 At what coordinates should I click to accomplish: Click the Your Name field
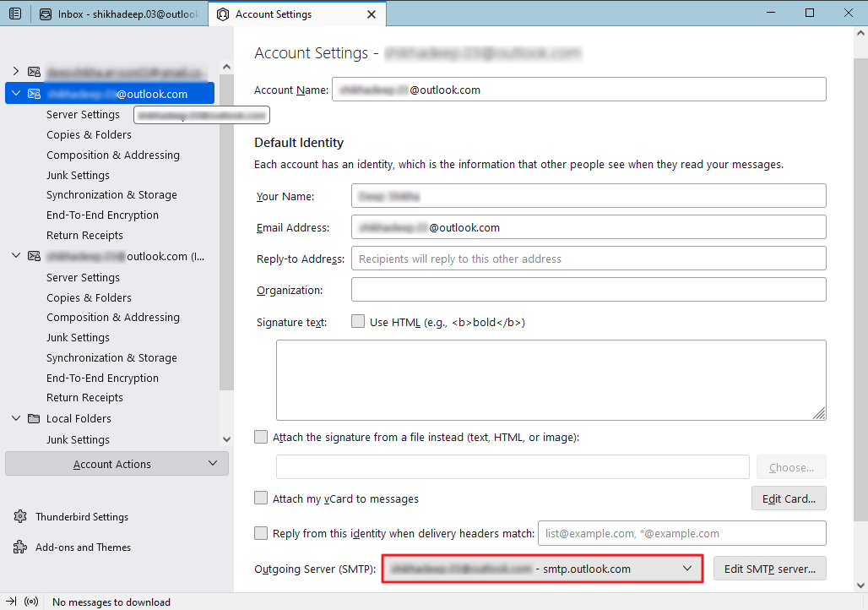[x=589, y=196]
